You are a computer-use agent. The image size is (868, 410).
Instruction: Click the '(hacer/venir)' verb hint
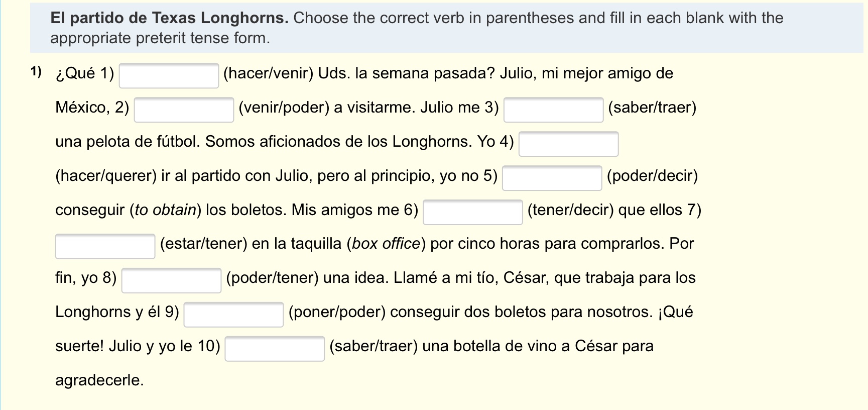click(x=268, y=73)
